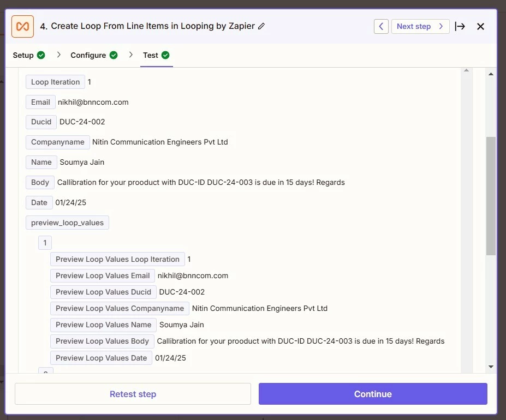Click the Next step button
This screenshot has width=506, height=420.
420,26
